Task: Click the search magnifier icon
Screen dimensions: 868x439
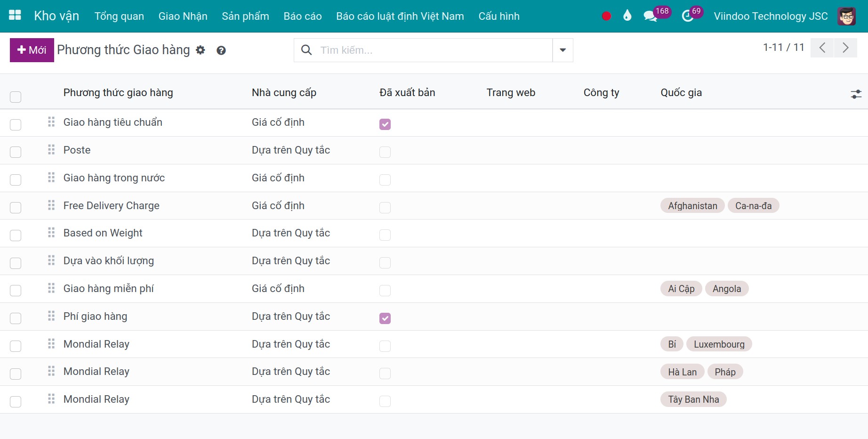Action: point(306,50)
